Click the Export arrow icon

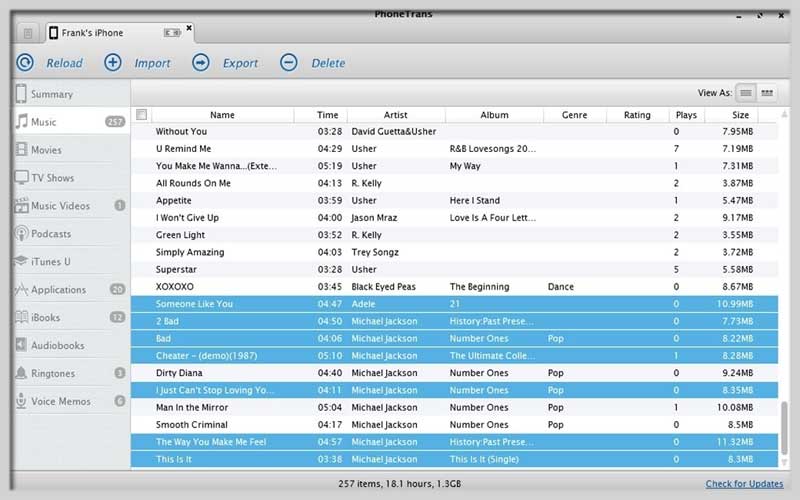click(x=201, y=62)
